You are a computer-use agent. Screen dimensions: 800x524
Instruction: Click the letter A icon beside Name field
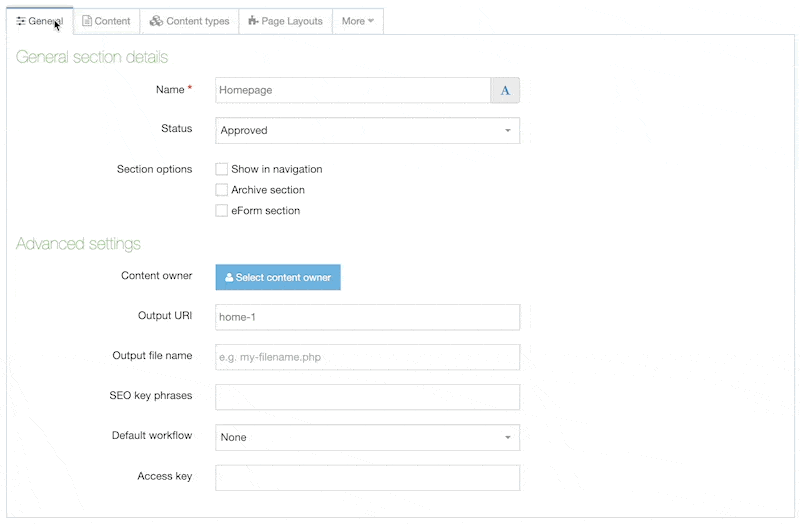(505, 90)
